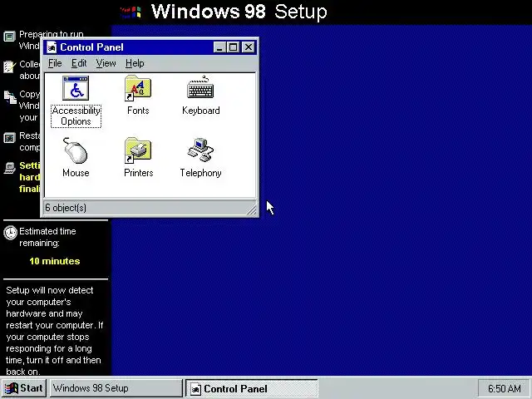Screen dimensions: 532x399
Task: Click the Windows flag logo in header
Action: point(131,12)
